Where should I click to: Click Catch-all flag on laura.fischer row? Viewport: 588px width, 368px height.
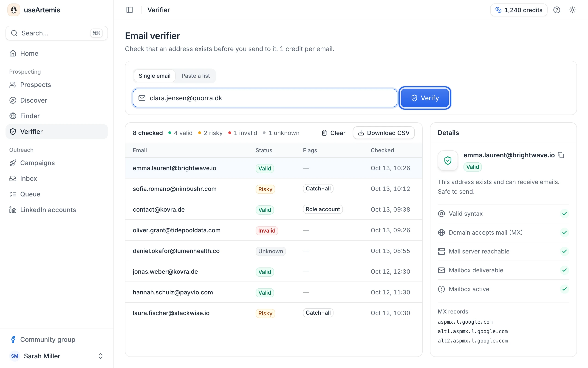318,313
